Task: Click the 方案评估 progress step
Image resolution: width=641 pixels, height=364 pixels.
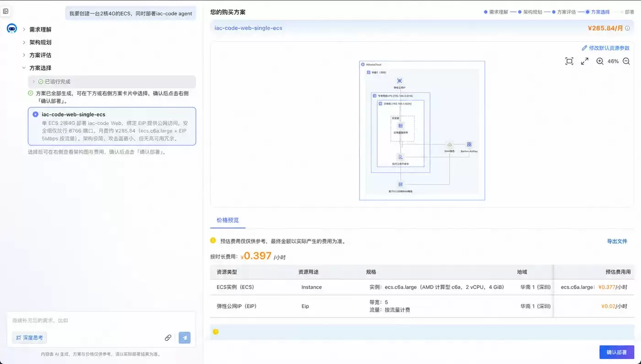Action: pos(564,12)
